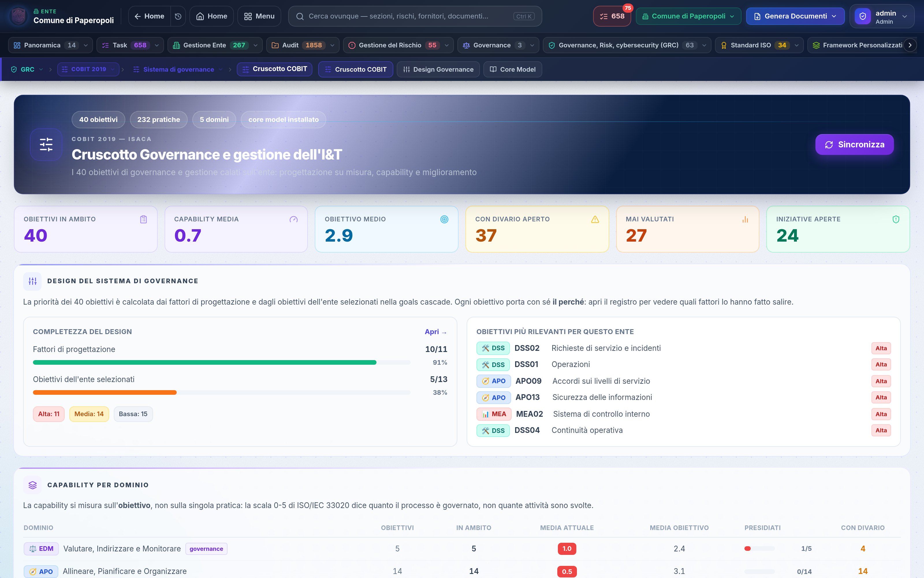The width and height of the screenshot is (924, 578).
Task: Open the Menu button
Action: [x=259, y=16]
